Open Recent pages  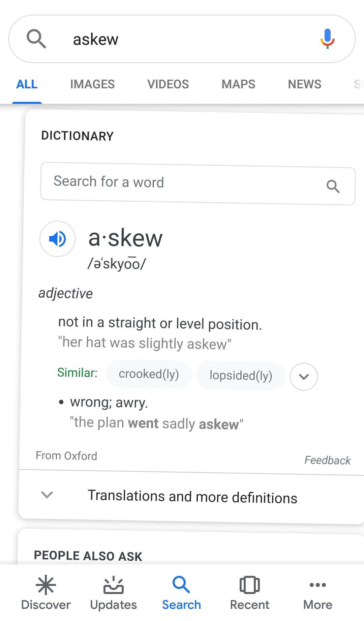249,593
